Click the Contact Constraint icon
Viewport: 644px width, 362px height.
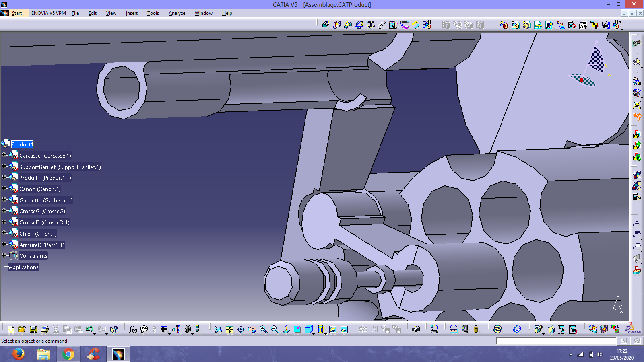pyautogui.click(x=337, y=25)
